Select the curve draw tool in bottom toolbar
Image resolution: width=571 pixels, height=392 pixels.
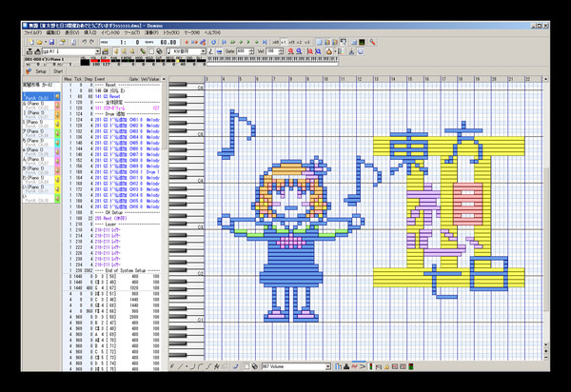(192, 366)
